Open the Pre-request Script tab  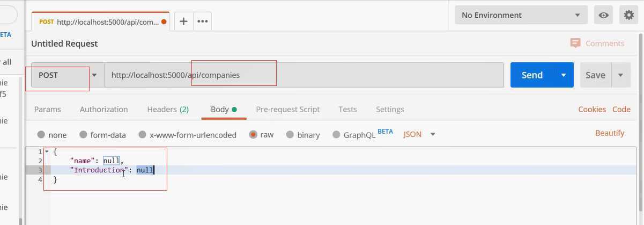click(x=287, y=109)
